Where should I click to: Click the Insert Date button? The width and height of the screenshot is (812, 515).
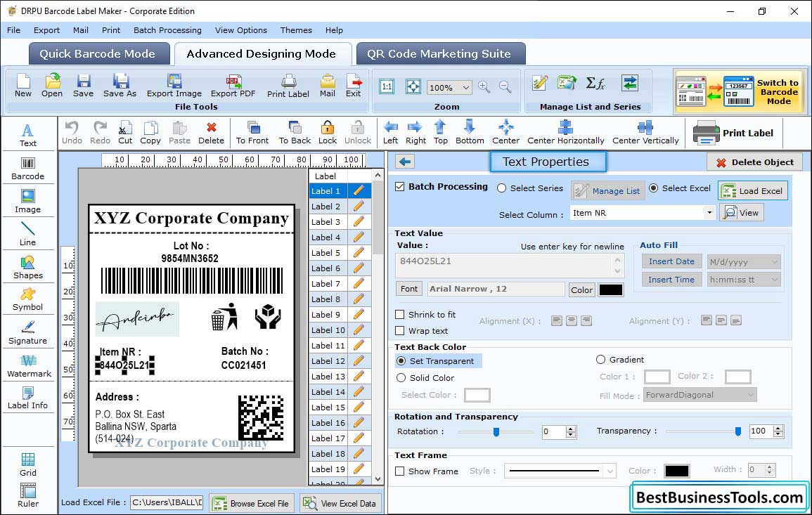(x=671, y=261)
